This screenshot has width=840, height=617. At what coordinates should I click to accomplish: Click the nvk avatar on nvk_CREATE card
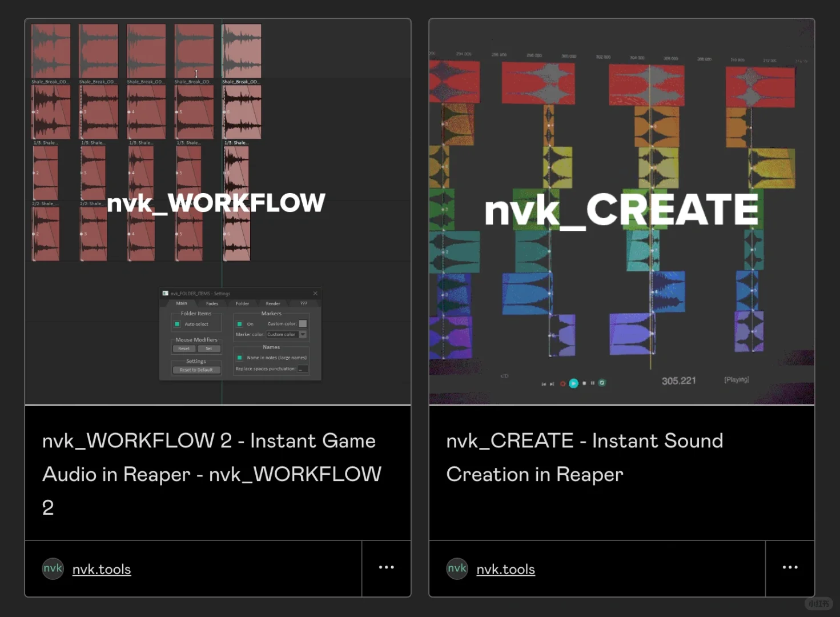[457, 568]
